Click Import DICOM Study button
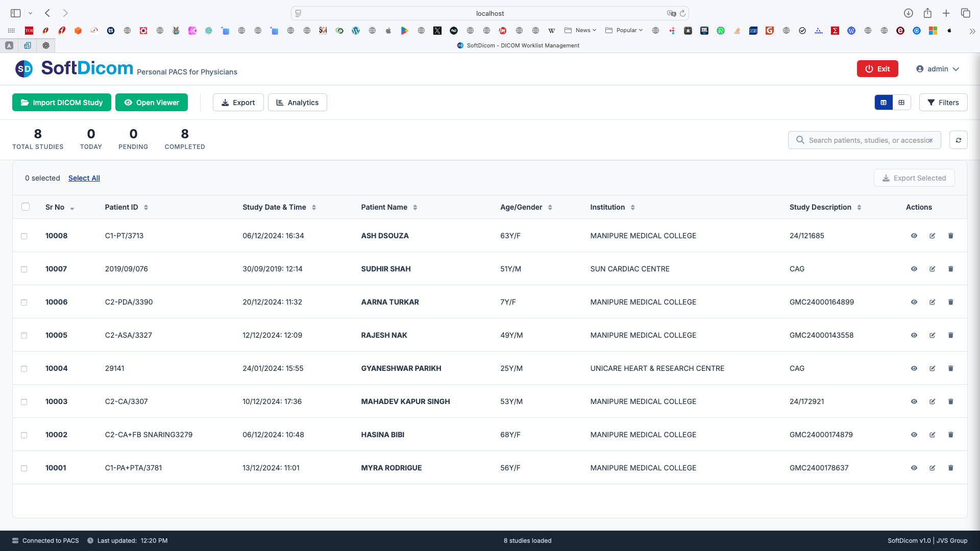This screenshot has width=980, height=551. [x=62, y=103]
